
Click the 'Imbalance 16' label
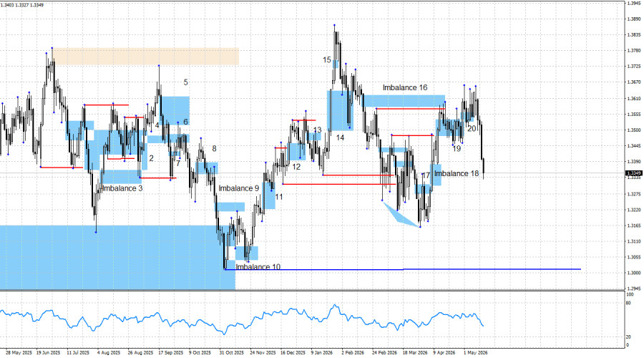405,87
